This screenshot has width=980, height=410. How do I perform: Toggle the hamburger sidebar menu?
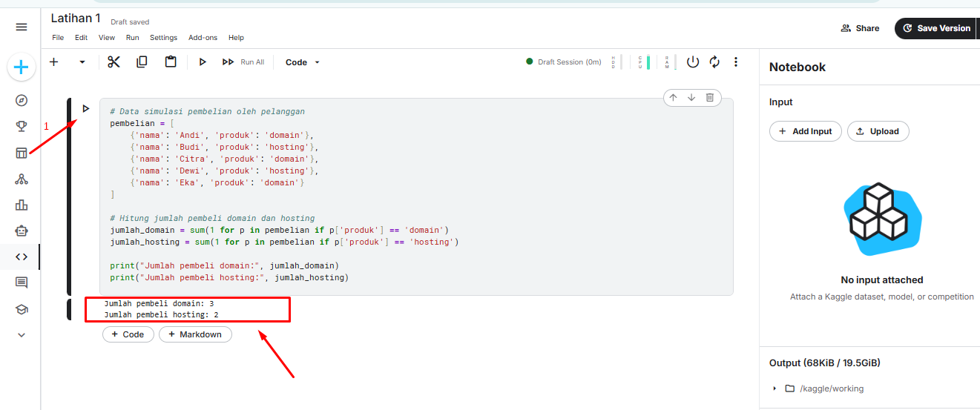pos(22,27)
